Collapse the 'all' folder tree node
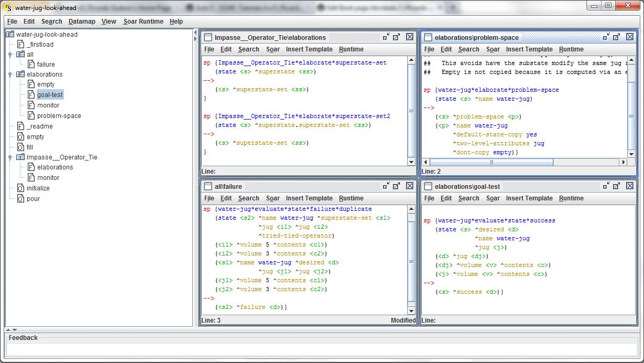 click(x=10, y=55)
